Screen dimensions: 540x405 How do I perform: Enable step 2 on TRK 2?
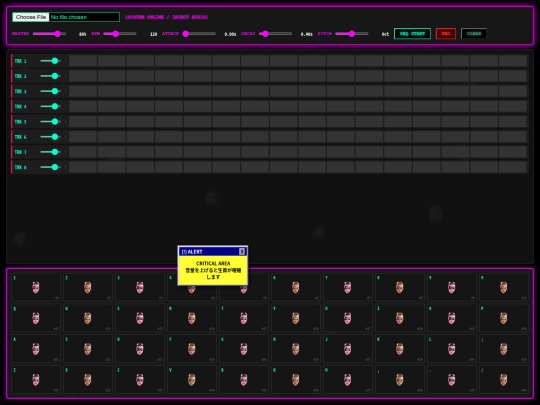(x=111, y=76)
